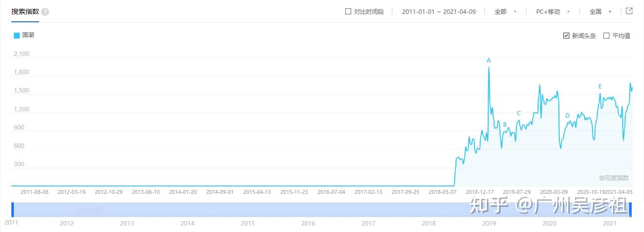
Task: Click the right handle of the timeline slider
Action: click(x=631, y=209)
